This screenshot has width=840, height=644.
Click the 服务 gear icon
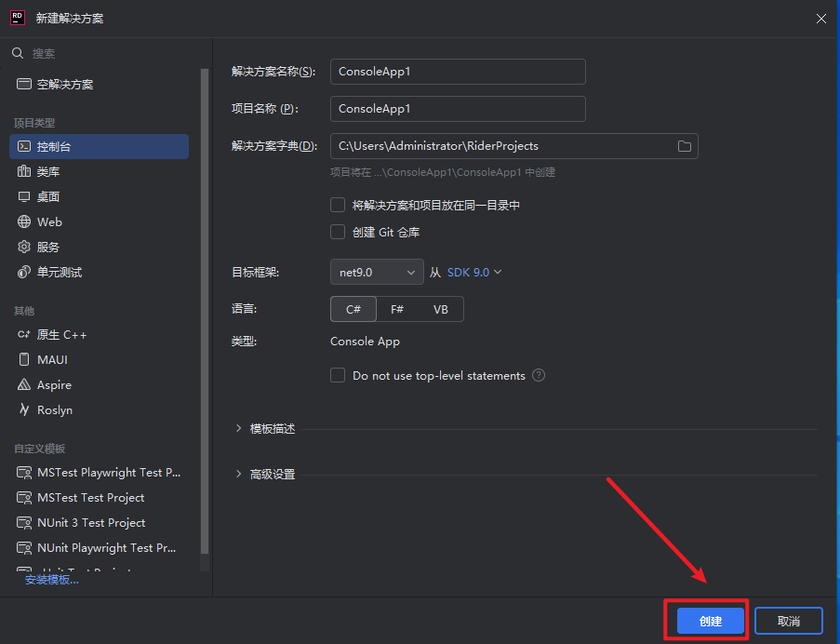coord(24,247)
